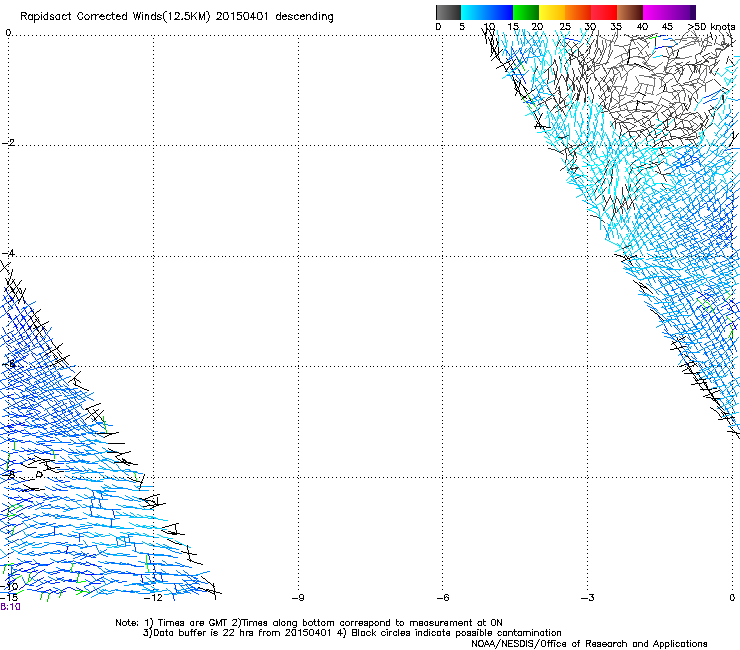Click the -3 longitude axis label
740x650 pixels.
[587, 598]
